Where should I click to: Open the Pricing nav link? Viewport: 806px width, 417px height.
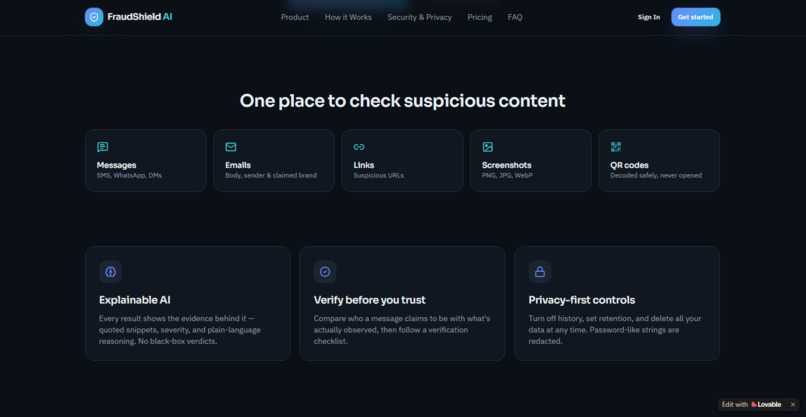[480, 17]
